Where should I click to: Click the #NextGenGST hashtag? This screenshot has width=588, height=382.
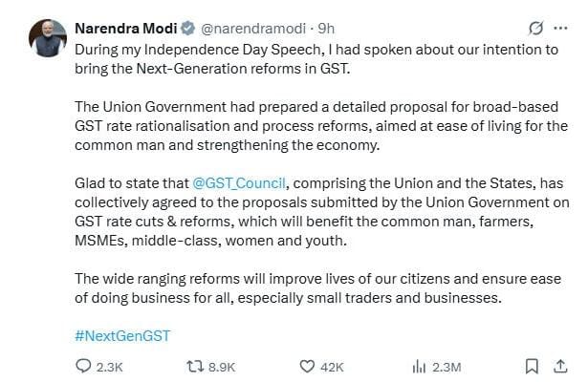[121, 334]
